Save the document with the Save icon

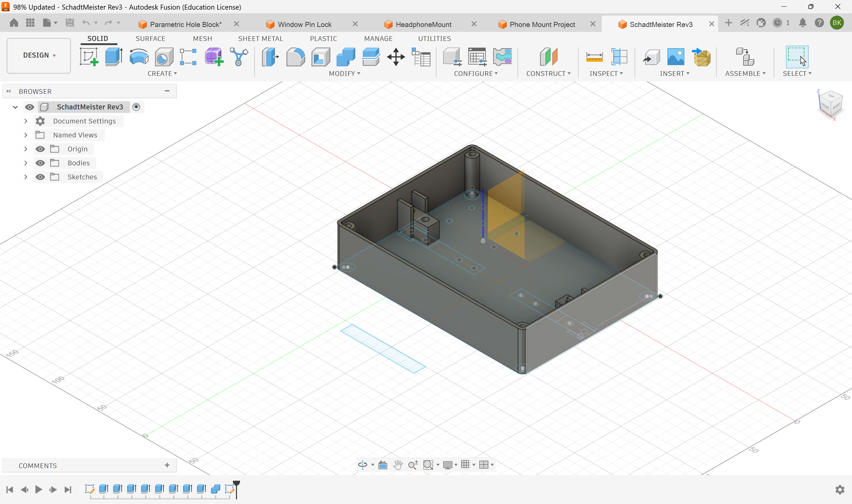coord(70,23)
